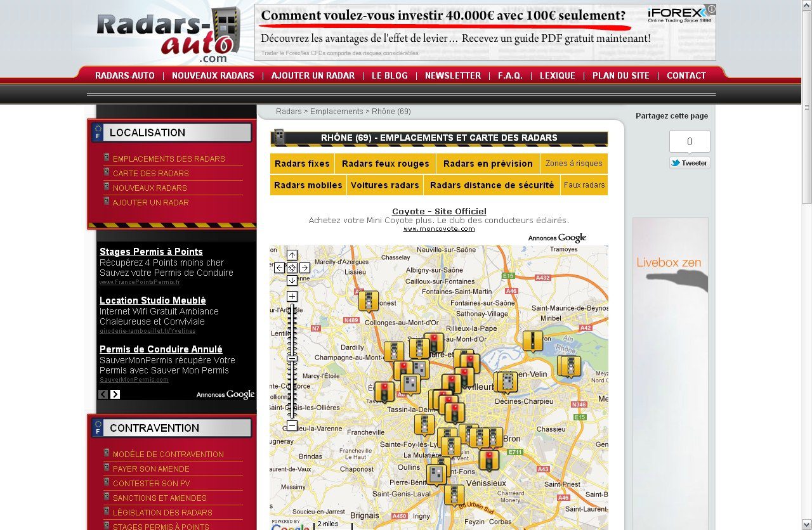Pan the map up with the arrow
812x530 pixels.
click(x=292, y=255)
